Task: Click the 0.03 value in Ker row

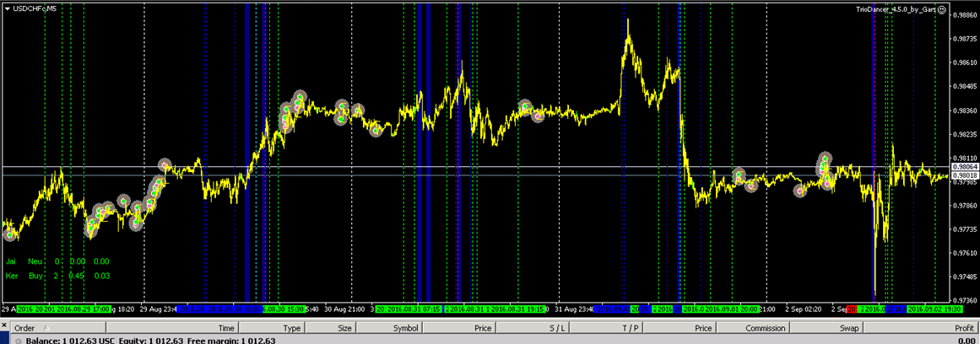Action: point(101,276)
